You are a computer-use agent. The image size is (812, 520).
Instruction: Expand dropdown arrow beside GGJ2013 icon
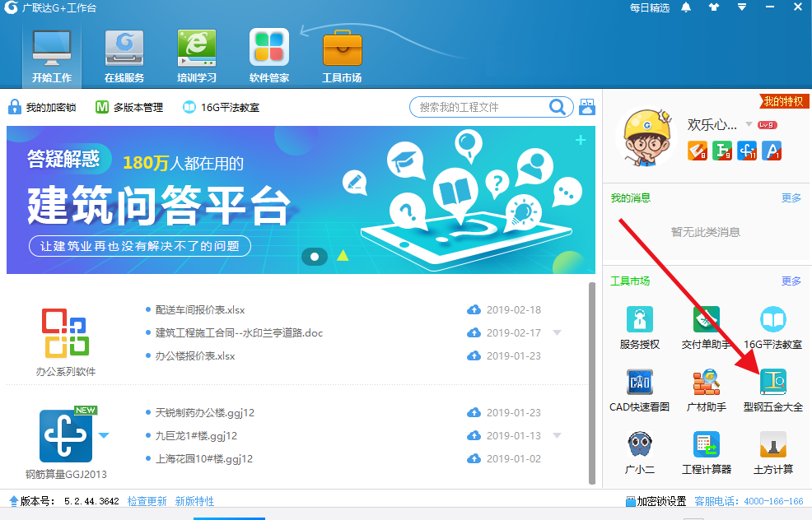click(x=104, y=435)
